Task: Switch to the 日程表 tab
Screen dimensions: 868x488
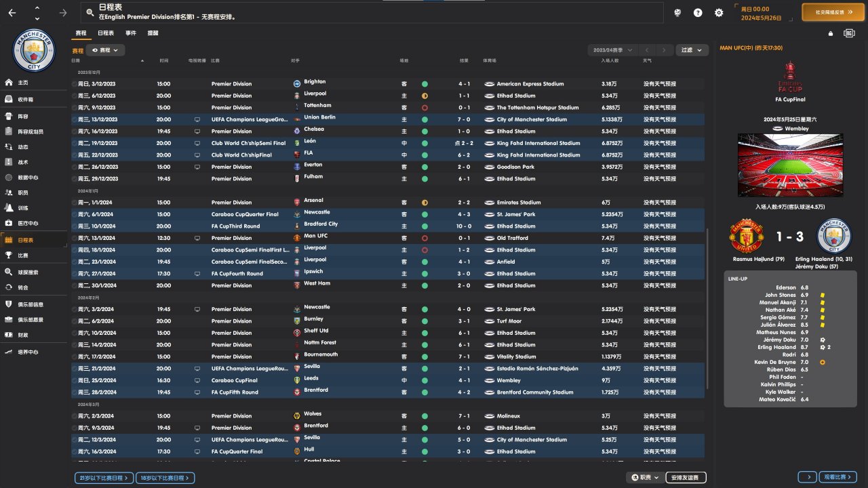Action: [x=106, y=33]
